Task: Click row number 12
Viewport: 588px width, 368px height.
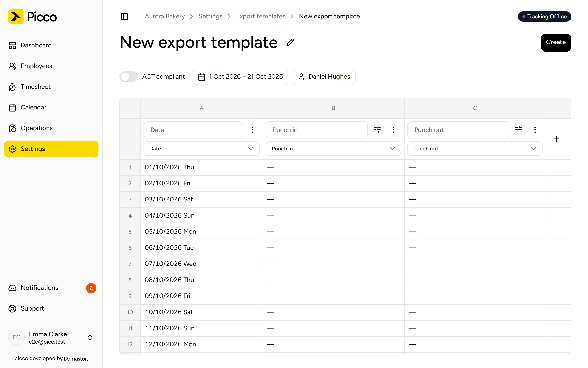Action: pyautogui.click(x=130, y=344)
